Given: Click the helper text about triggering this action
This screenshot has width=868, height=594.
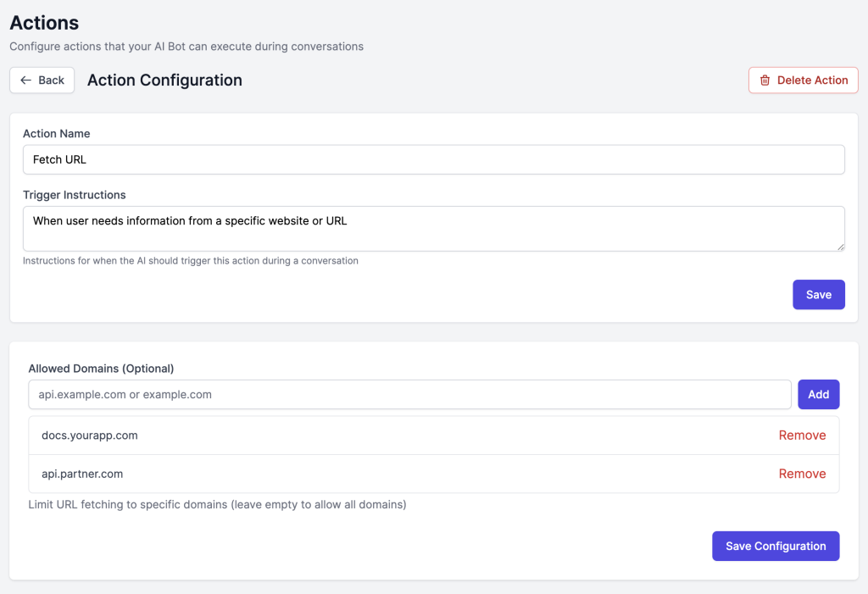Looking at the screenshot, I should (x=191, y=261).
